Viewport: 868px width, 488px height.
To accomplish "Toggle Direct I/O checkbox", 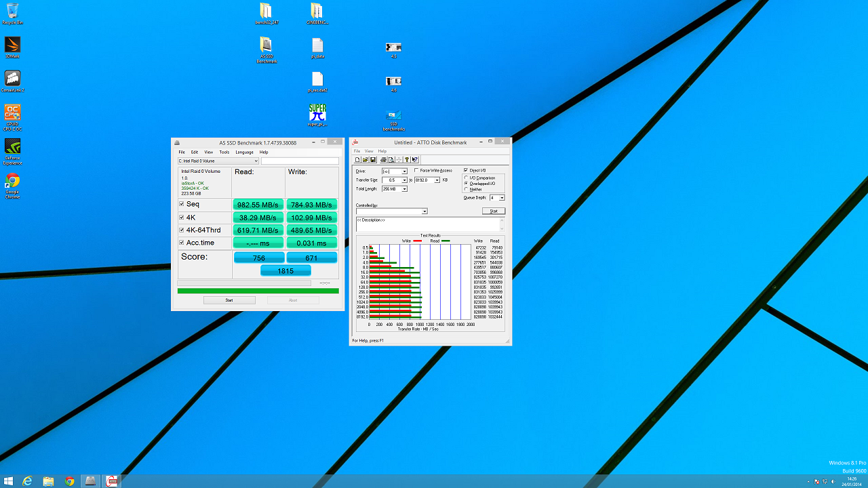I will [x=466, y=170].
